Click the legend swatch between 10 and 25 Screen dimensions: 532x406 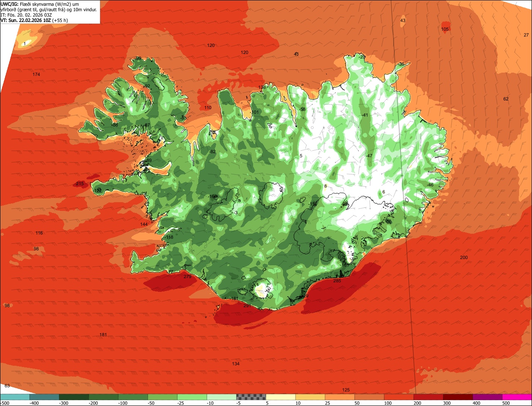tap(310, 397)
